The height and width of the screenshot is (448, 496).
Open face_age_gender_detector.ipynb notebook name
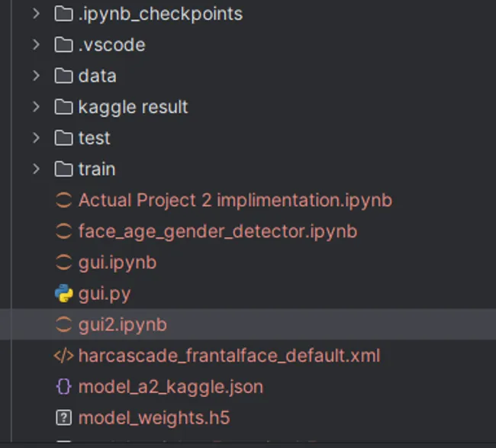217,231
